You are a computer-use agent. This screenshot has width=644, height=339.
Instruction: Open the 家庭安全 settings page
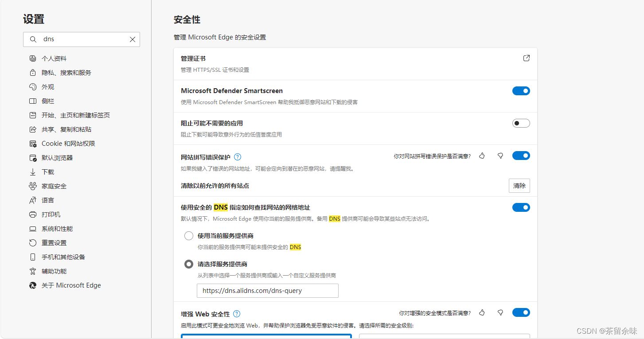coord(54,186)
